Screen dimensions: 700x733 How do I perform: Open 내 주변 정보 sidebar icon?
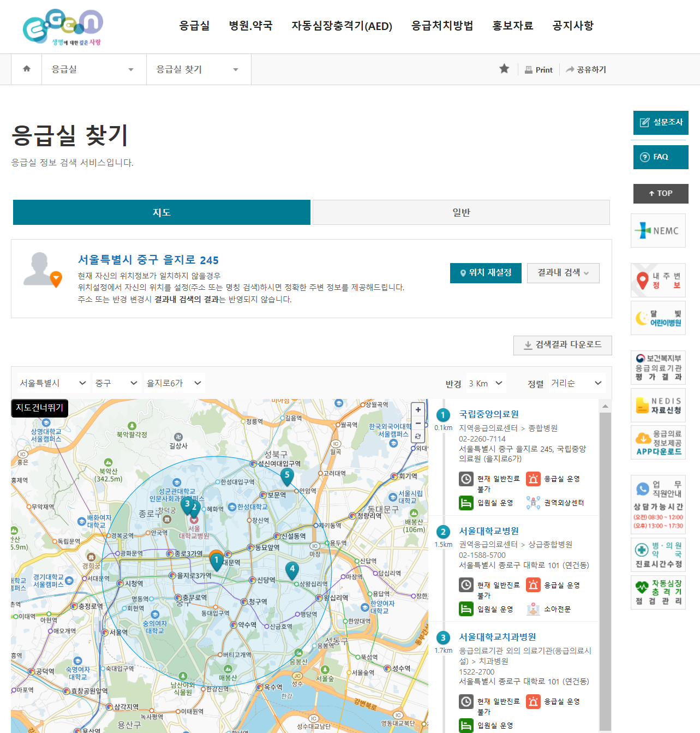658,280
